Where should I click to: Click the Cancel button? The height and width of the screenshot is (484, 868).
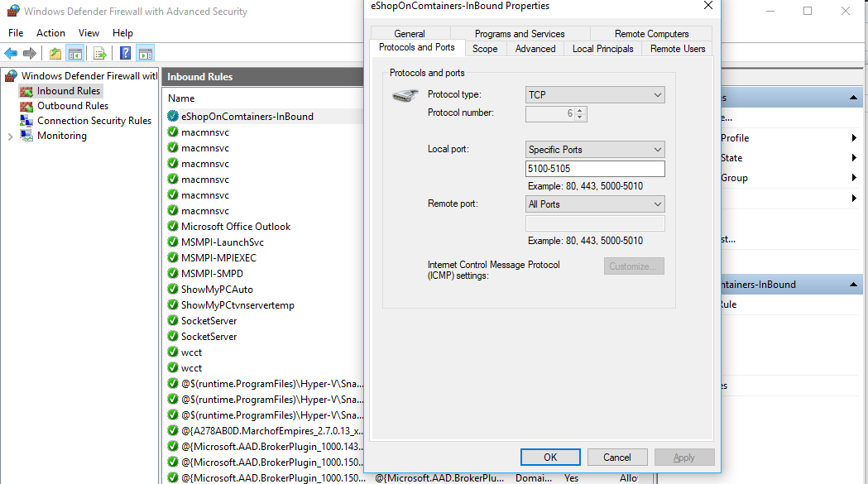[x=617, y=457]
